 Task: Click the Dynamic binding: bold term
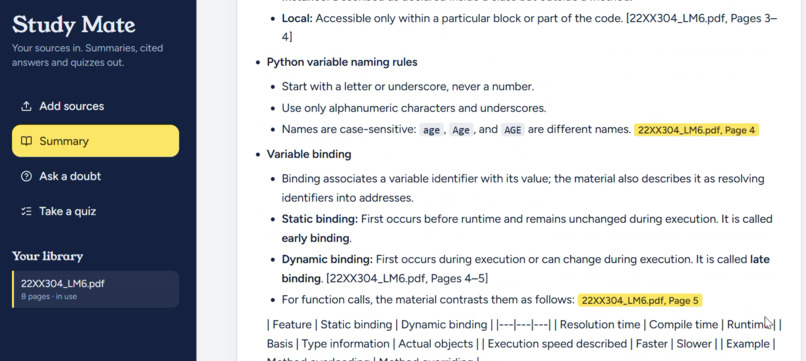click(x=327, y=260)
